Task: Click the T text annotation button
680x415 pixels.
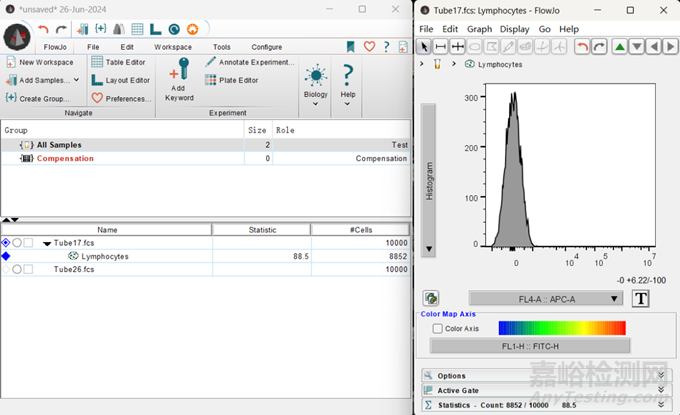Action: pos(641,298)
